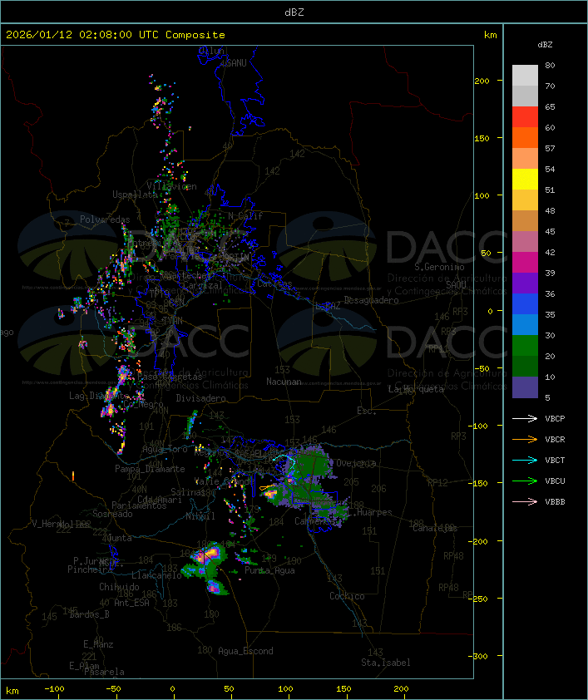Pick the blue 35-36 dBZ swatch
Screen dimensions: 588x700
point(525,304)
